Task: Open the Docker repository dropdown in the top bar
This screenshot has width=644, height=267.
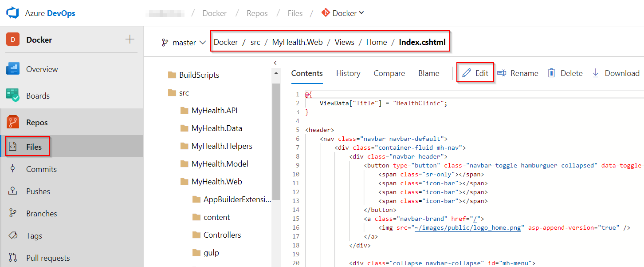Action: point(342,13)
